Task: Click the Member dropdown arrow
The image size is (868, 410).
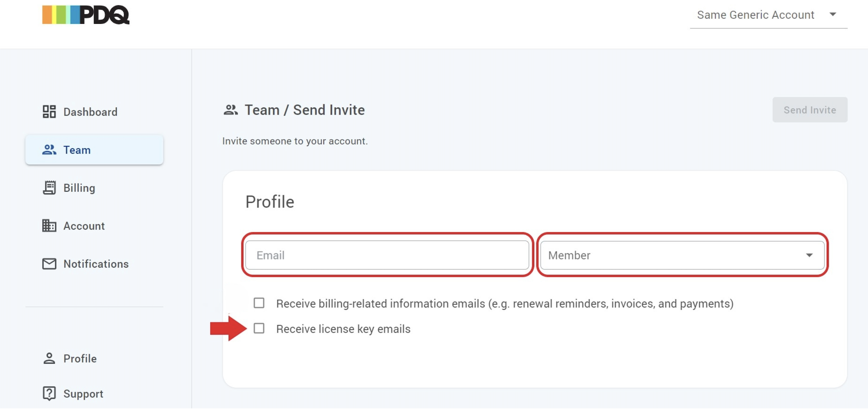Action: coord(809,255)
